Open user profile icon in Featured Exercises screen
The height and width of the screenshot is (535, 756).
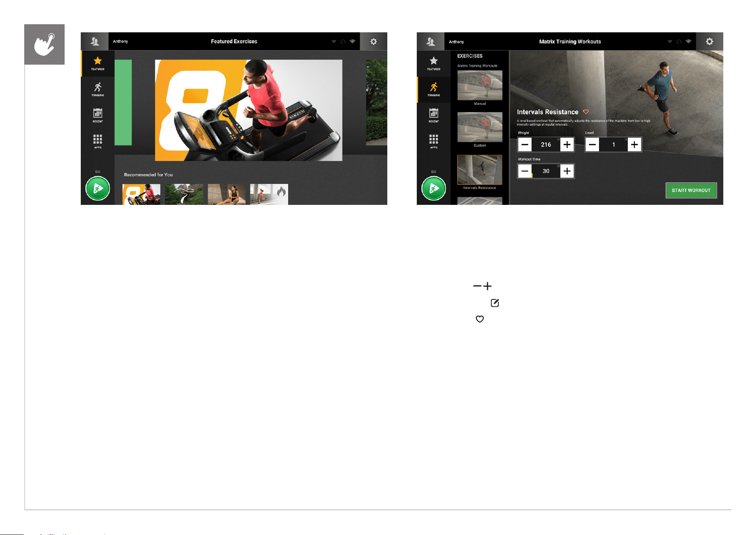click(95, 41)
